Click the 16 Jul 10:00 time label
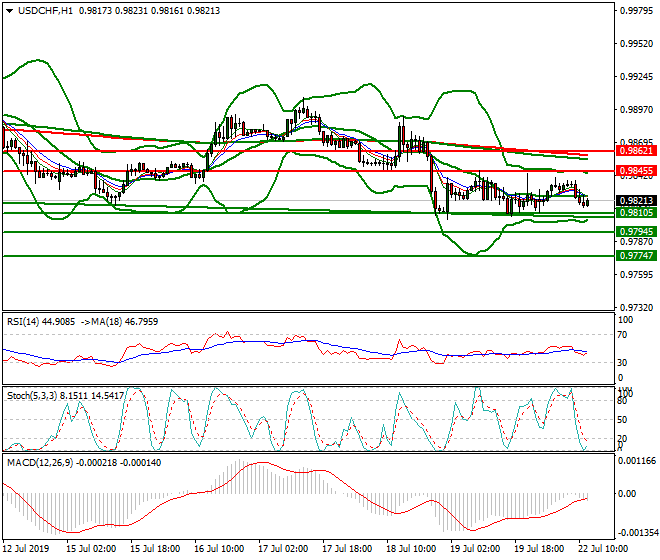Screen dimensions: 660x560 click(x=219, y=549)
